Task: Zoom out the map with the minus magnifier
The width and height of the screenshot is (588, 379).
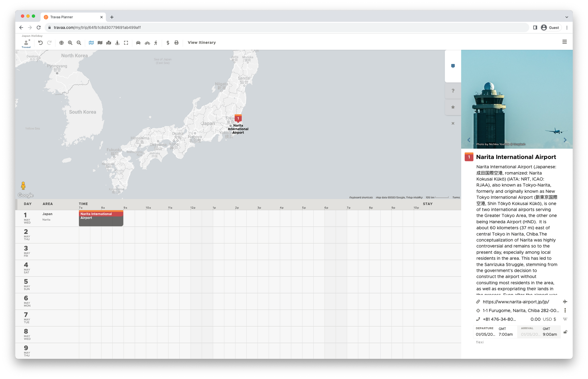Action: pos(79,43)
